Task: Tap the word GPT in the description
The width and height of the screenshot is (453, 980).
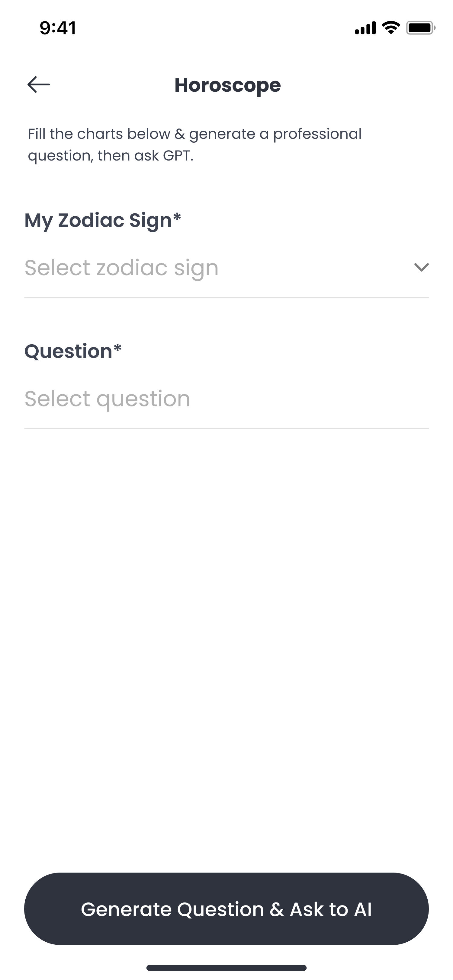Action: 177,156
